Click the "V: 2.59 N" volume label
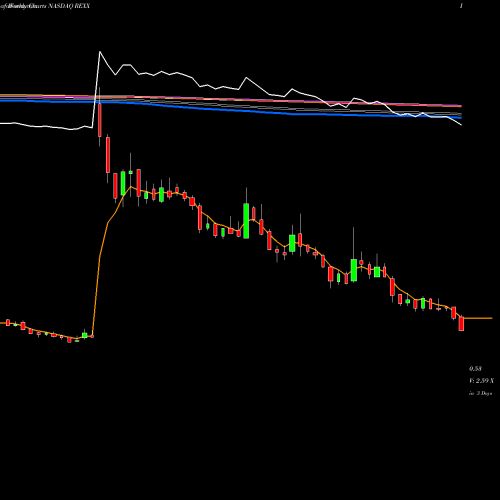This screenshot has width=500, height=500. [x=481, y=381]
